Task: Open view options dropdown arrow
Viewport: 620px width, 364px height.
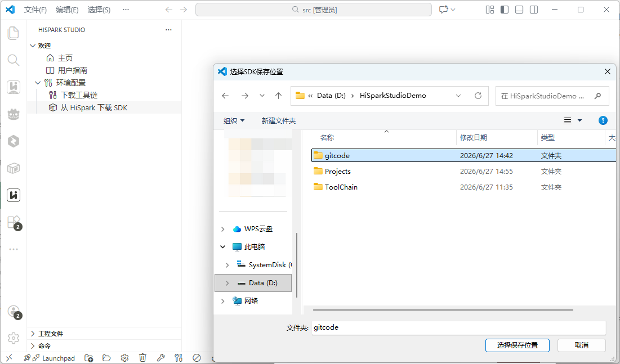Action: pyautogui.click(x=579, y=120)
